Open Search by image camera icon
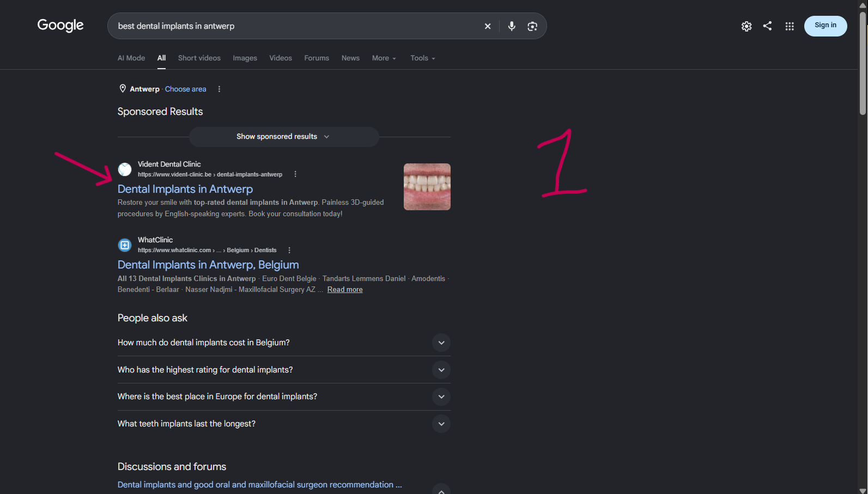 pyautogui.click(x=532, y=26)
